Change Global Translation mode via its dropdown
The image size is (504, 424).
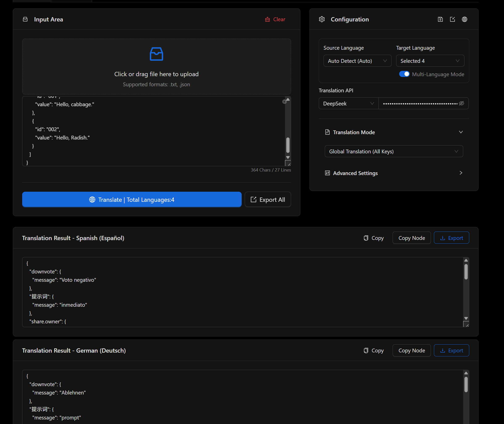[394, 151]
